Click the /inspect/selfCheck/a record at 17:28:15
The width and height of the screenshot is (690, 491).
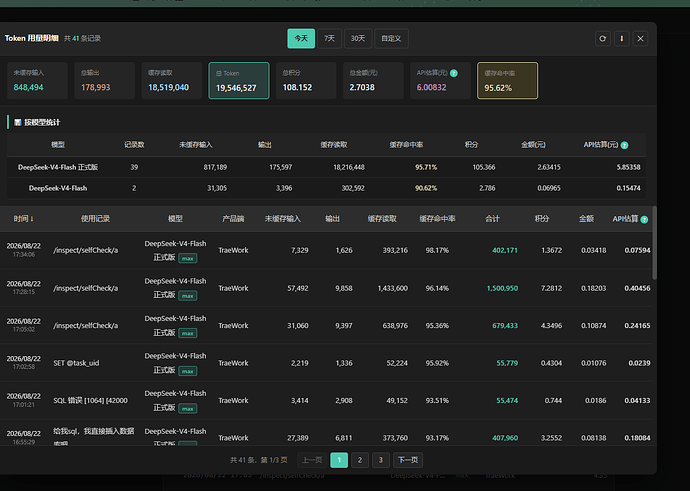[85, 288]
